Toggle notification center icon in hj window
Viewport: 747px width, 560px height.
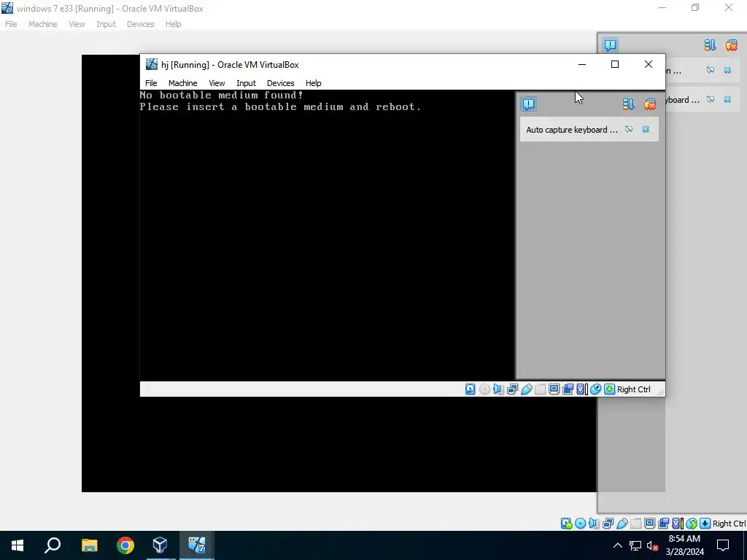[x=529, y=104]
